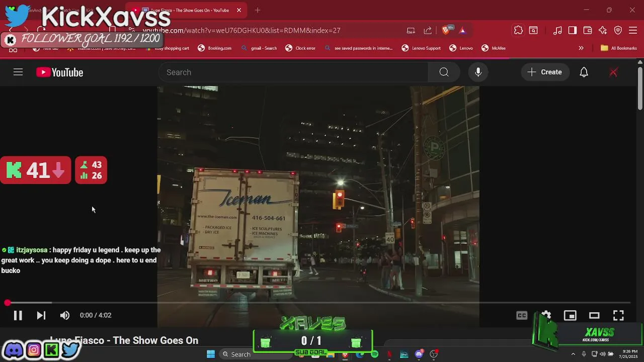Click the page vertical scrollbar
This screenshot has width=644, height=362.
(x=640, y=89)
